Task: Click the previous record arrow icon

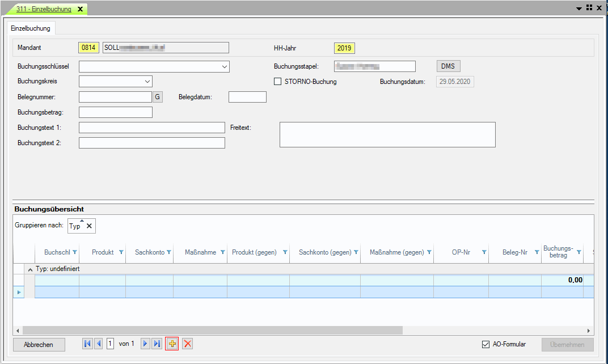Action: pyautogui.click(x=99, y=344)
